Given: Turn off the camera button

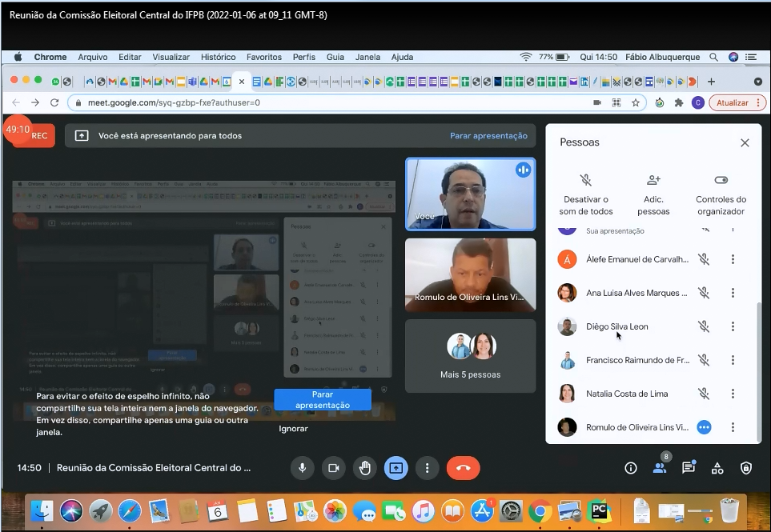Looking at the screenshot, I should point(334,468).
